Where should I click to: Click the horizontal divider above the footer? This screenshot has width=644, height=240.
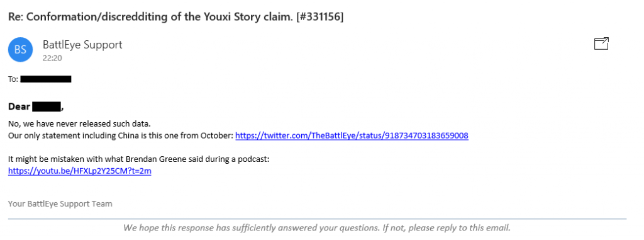pyautogui.click(x=317, y=219)
